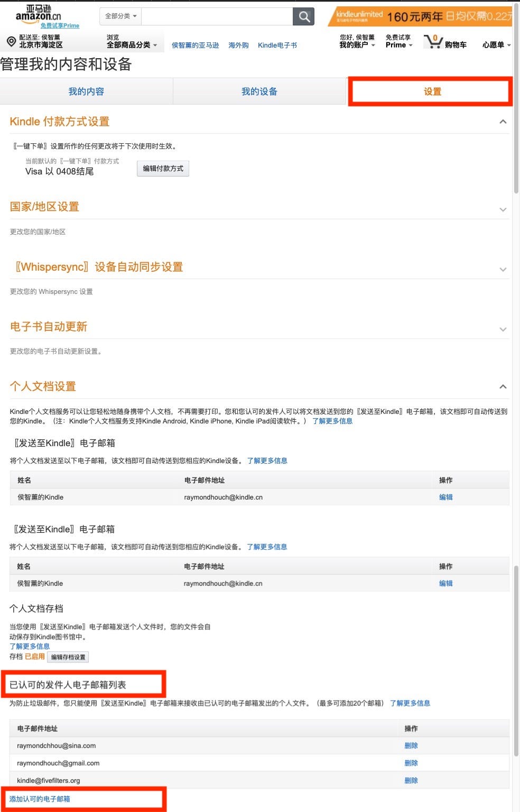Image resolution: width=520 pixels, height=812 pixels.
Task: Select the raymondchhou@sina.com address text
Action: tap(57, 746)
